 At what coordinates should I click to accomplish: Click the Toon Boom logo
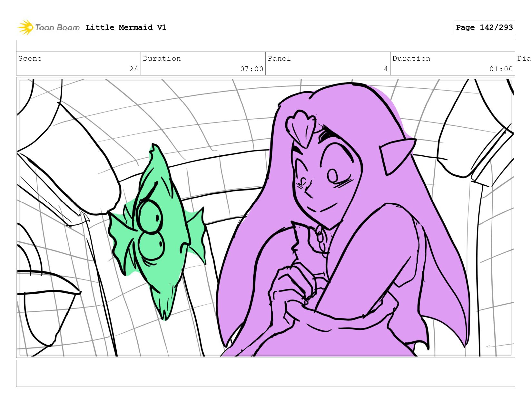(x=48, y=27)
